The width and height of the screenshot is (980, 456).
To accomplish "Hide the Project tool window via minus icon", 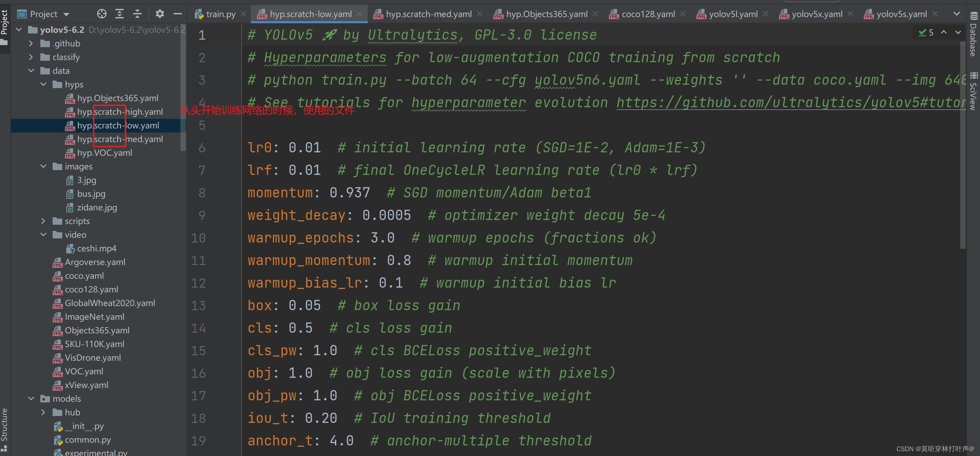I will 178,14.
